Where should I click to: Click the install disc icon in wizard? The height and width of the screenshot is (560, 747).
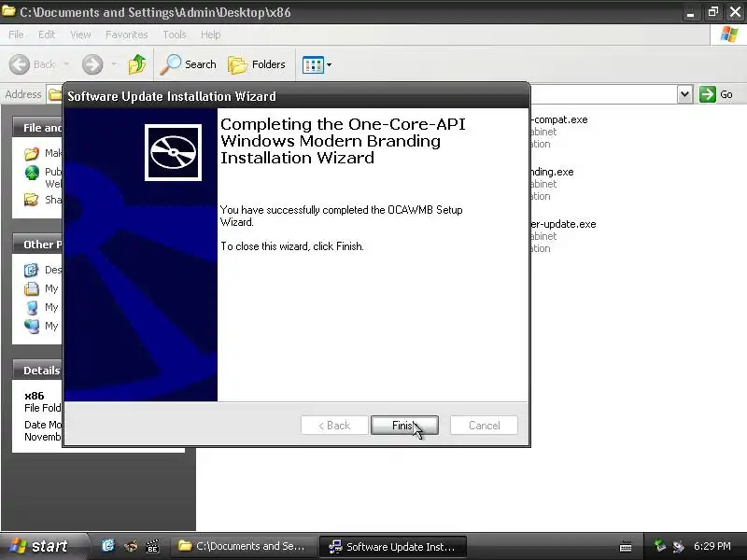click(173, 152)
